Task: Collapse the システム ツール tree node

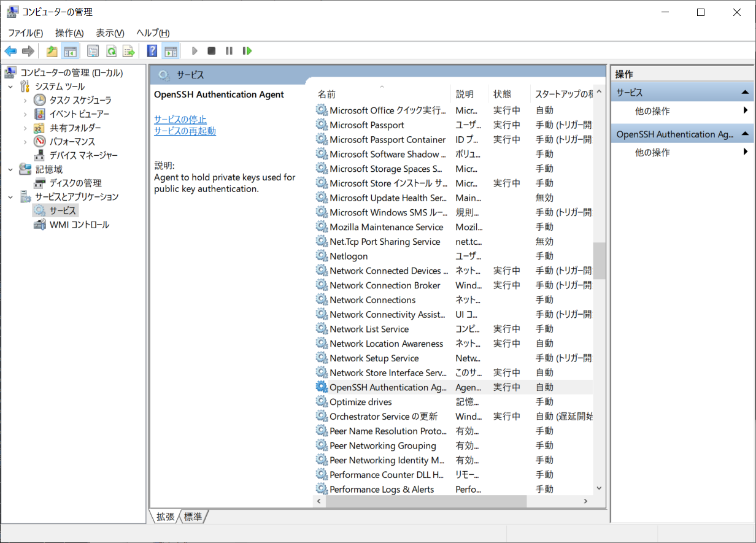Action: [10, 87]
